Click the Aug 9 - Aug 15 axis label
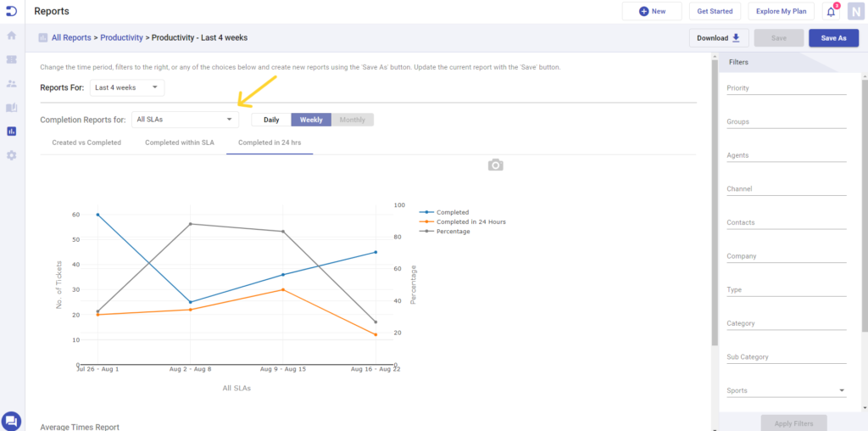 click(x=283, y=369)
